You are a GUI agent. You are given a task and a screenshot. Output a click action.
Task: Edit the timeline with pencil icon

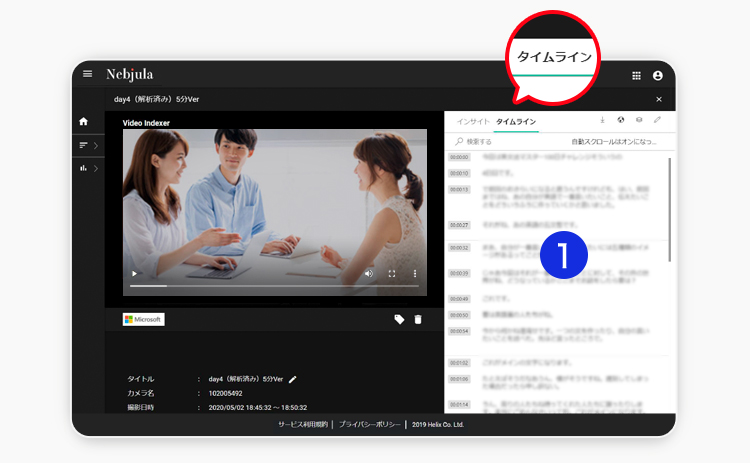pyautogui.click(x=658, y=120)
